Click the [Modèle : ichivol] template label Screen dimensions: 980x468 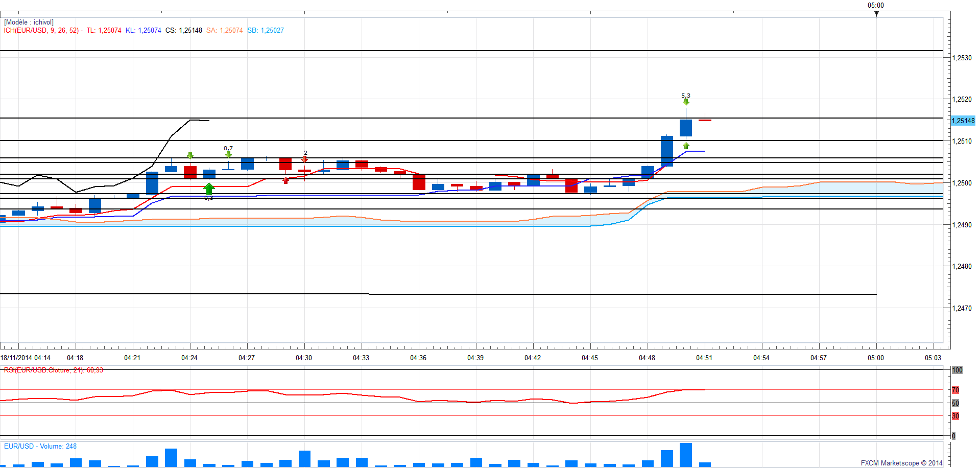pyautogui.click(x=29, y=22)
